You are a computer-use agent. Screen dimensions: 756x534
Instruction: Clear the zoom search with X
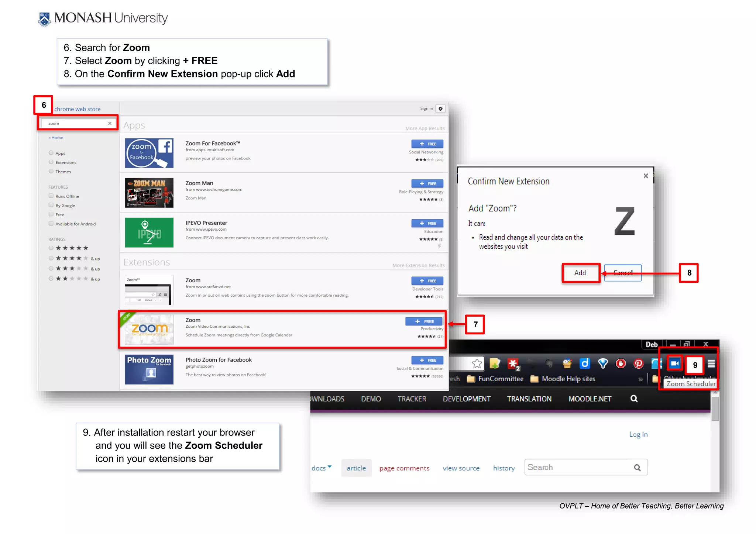[x=110, y=123]
